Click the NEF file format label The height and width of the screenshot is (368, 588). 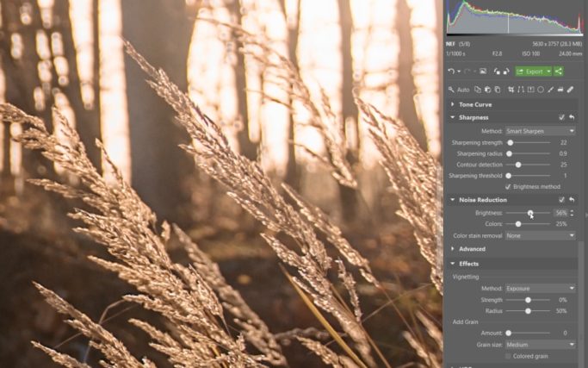(x=450, y=44)
